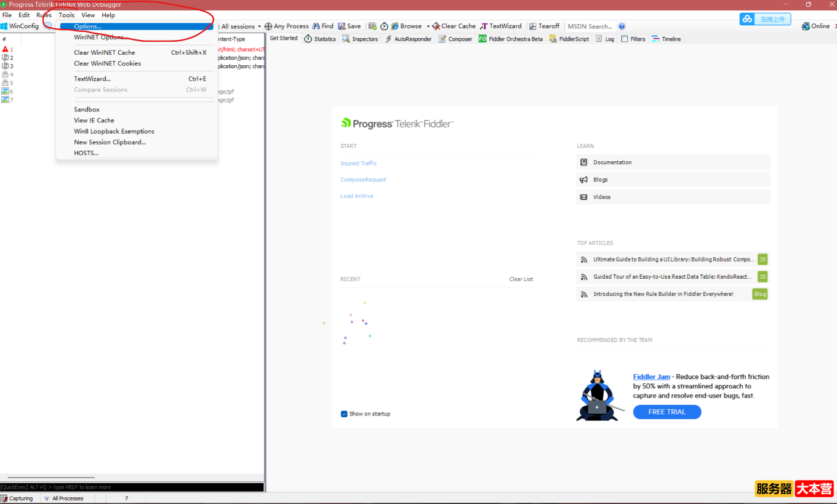837x504 pixels.
Task: Click Clear List next to Recent
Action: 521,279
